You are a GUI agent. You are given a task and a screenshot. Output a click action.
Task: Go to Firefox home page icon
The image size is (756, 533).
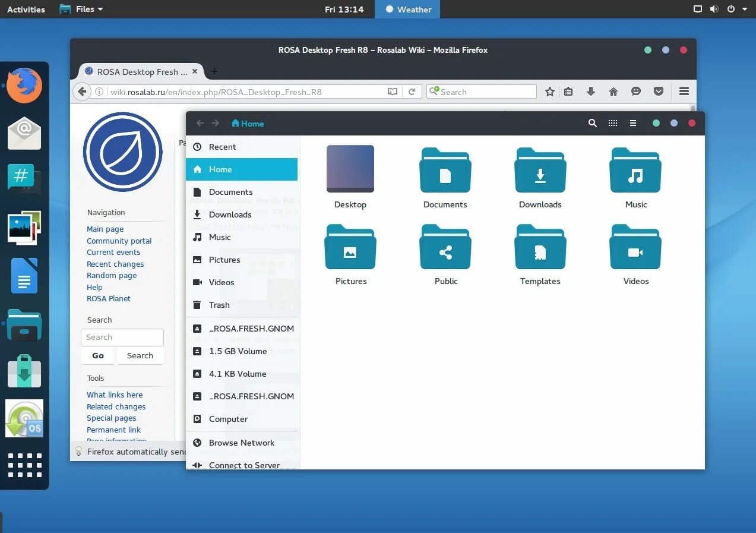click(x=613, y=92)
